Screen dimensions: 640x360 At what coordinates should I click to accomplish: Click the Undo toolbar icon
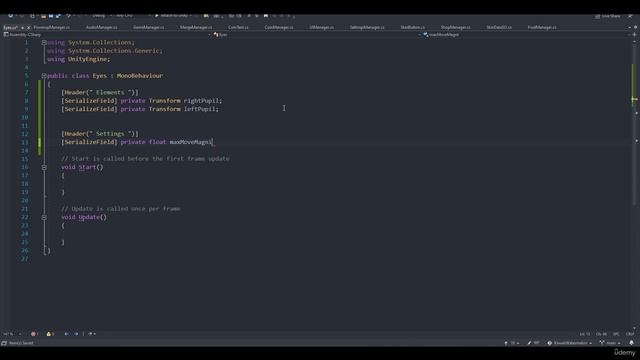pyautogui.click(x=69, y=16)
